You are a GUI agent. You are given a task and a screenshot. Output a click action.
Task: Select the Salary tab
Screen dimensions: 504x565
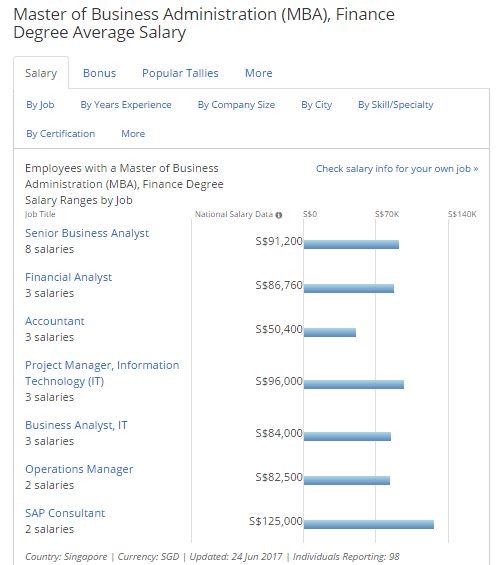(x=41, y=73)
